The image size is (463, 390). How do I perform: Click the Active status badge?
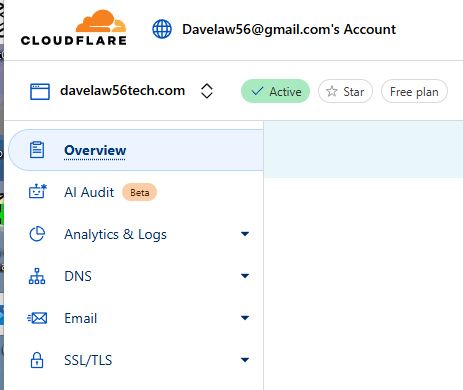[x=275, y=91]
